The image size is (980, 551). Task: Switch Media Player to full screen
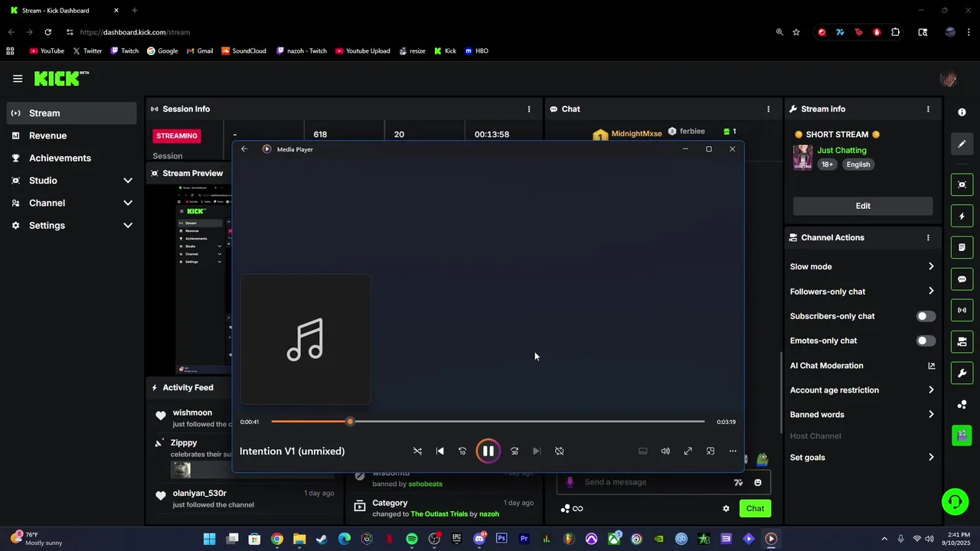click(688, 452)
